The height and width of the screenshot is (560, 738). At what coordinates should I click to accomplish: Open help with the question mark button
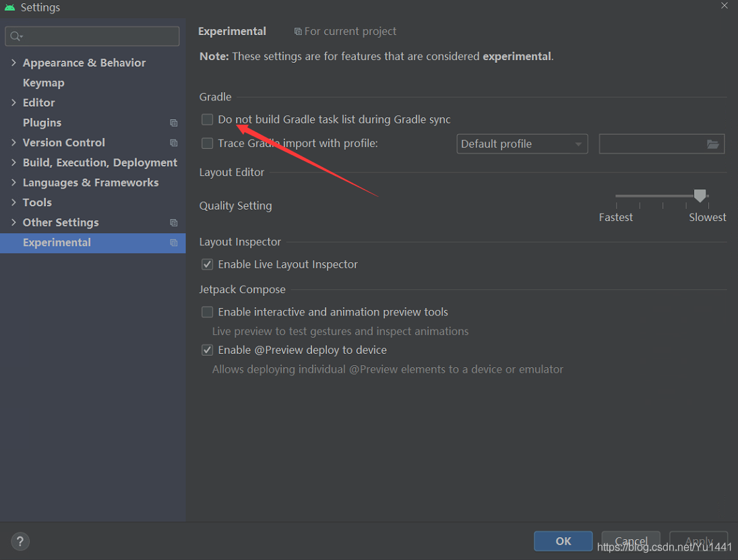click(x=20, y=541)
